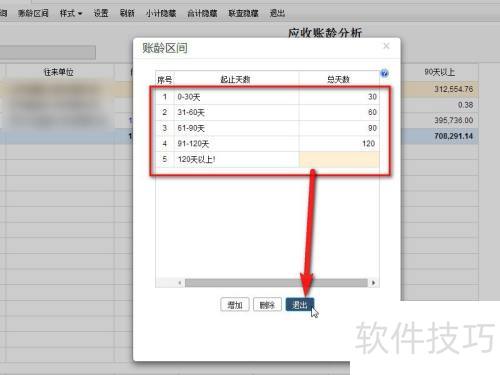
Task: Select the 91-120天 cell
Action: pos(236,144)
